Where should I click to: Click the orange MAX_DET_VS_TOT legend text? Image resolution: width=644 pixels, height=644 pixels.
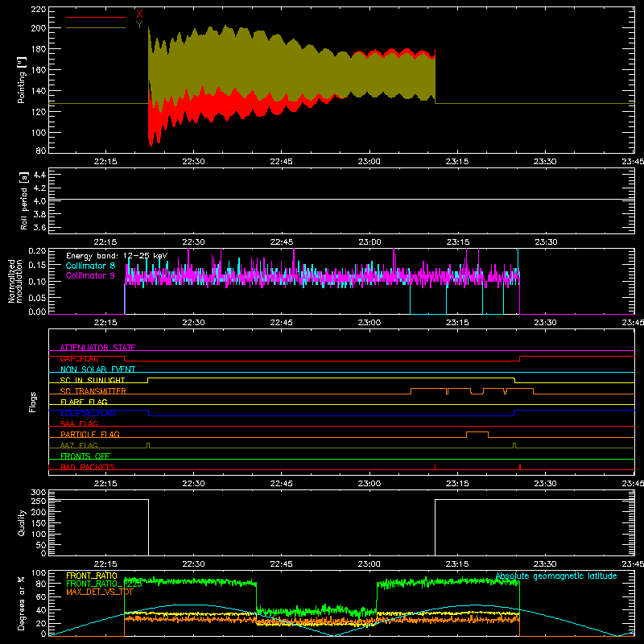point(98,592)
